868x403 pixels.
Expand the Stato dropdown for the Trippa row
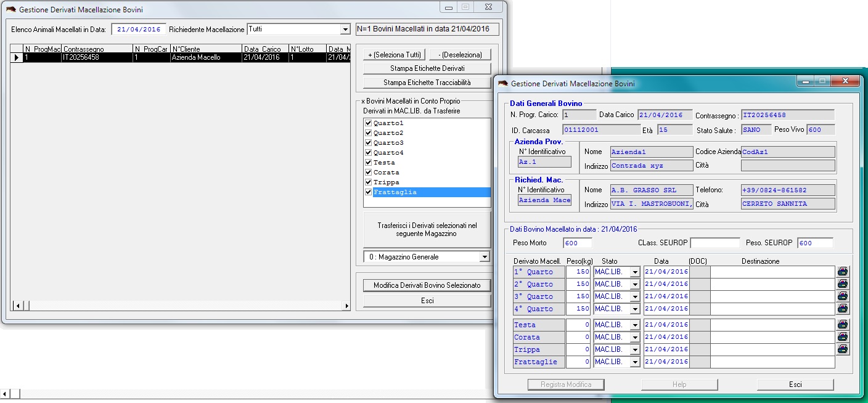pyautogui.click(x=635, y=350)
